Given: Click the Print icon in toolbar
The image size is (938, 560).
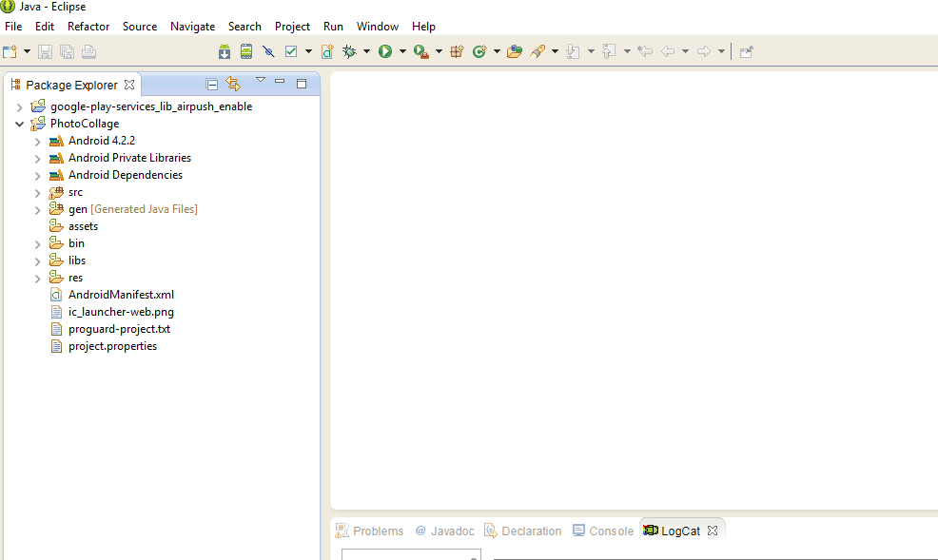Looking at the screenshot, I should [88, 51].
